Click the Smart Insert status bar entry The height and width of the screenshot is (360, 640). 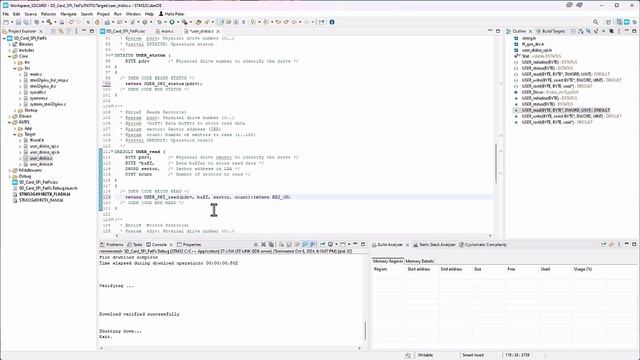tap(473, 355)
